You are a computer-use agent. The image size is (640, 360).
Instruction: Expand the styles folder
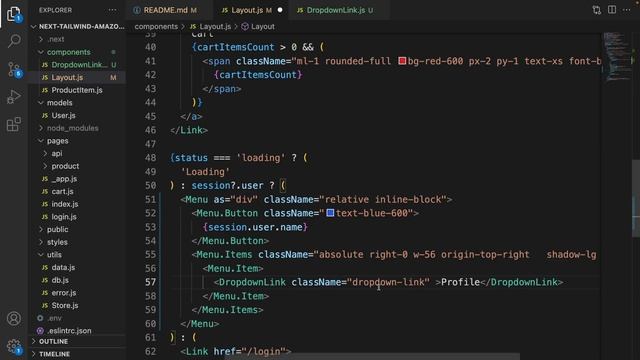click(77, 242)
